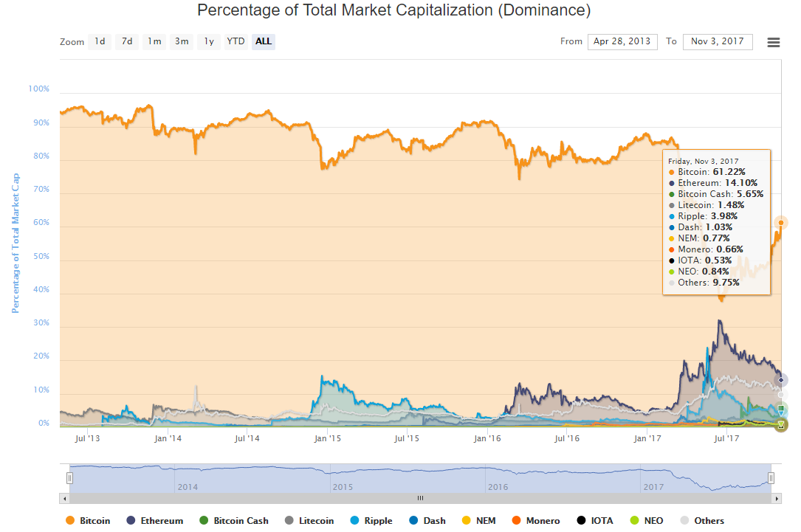Click the To date field
The height and width of the screenshot is (532, 801).
point(718,41)
